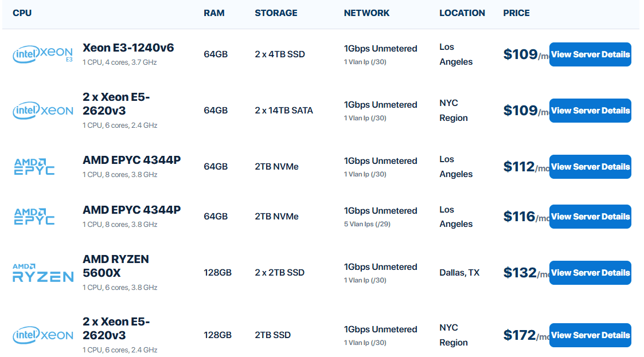The width and height of the screenshot is (644, 357).
Task: Click 128GB RAM in the Ryzen row
Action: (218, 272)
